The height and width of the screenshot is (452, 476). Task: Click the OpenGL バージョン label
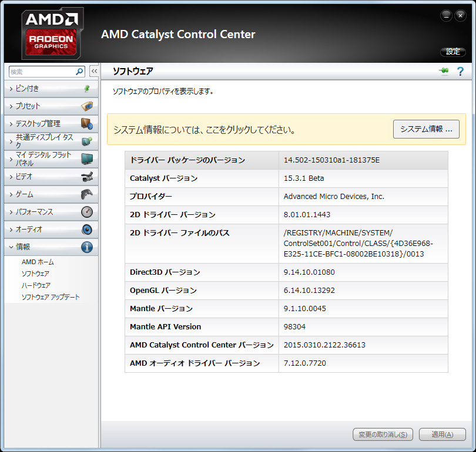pyautogui.click(x=163, y=291)
